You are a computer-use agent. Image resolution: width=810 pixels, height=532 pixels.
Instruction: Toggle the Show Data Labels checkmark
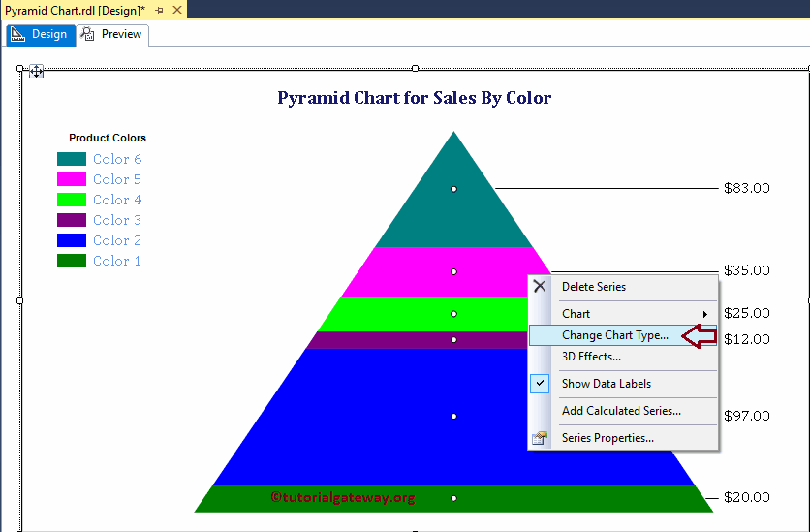coord(540,383)
